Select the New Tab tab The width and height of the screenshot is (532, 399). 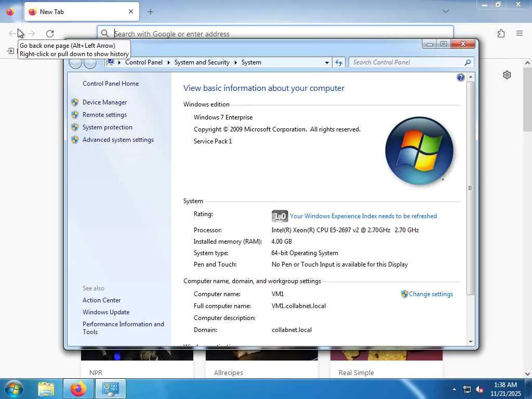click(82, 12)
